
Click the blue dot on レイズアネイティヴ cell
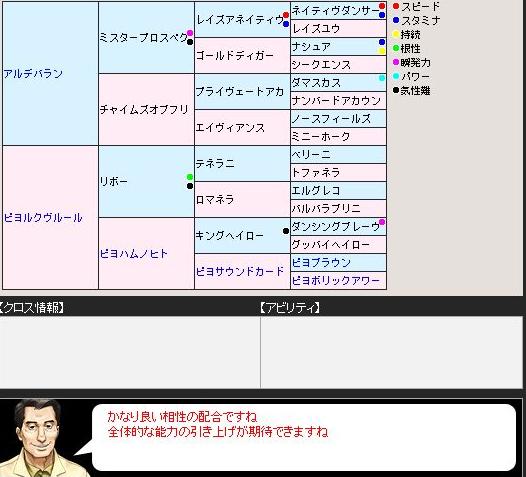tap(286, 24)
